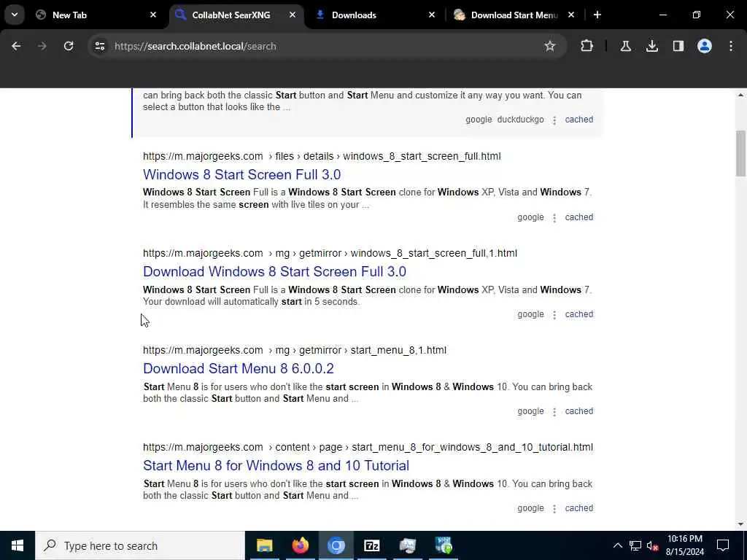Open the Chrome profile avatar
The image size is (747, 560).
[705, 46]
